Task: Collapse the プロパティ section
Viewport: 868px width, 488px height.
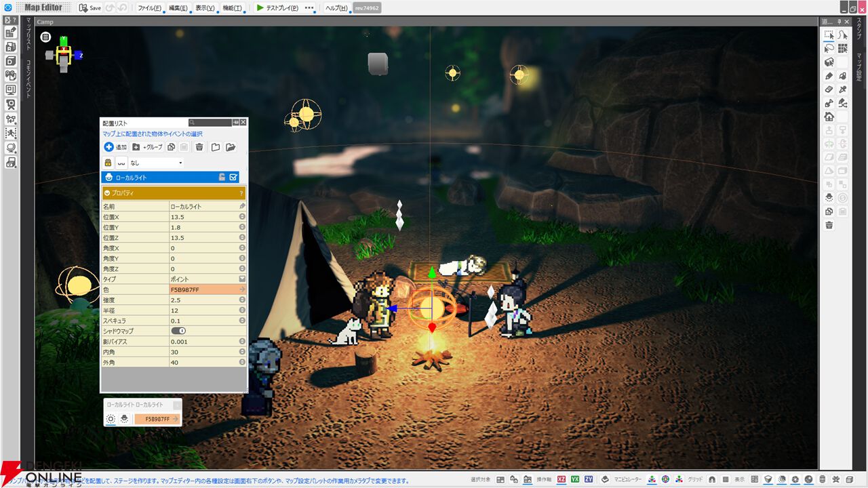Action: (x=107, y=193)
